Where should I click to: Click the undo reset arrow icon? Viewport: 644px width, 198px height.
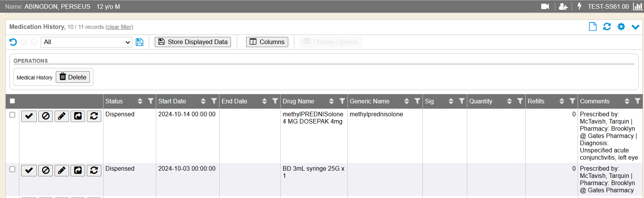(13, 42)
